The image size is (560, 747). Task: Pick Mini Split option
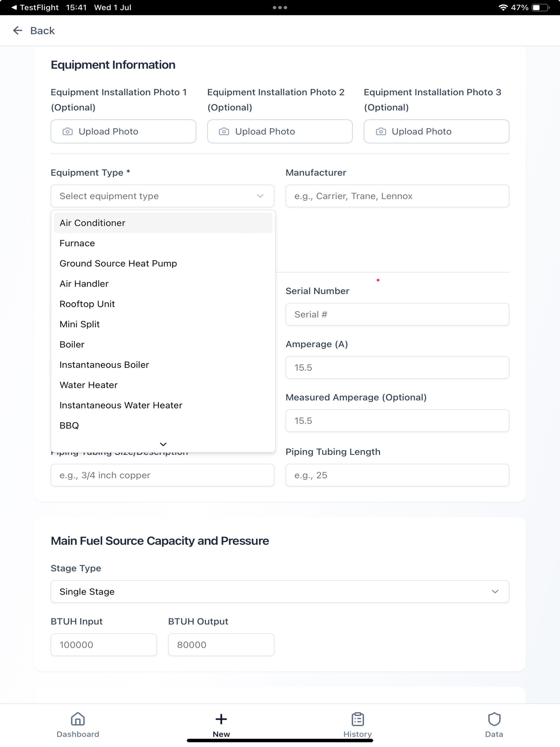point(163,324)
